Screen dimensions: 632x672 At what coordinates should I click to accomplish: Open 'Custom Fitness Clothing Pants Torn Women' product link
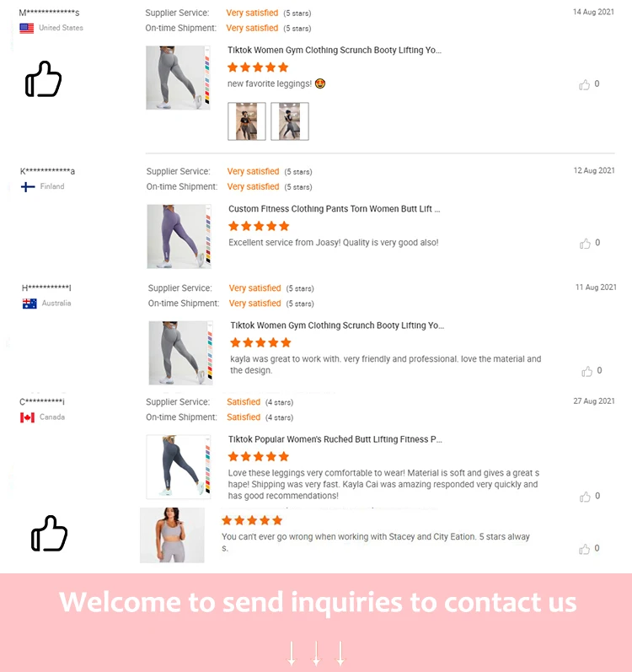(334, 209)
